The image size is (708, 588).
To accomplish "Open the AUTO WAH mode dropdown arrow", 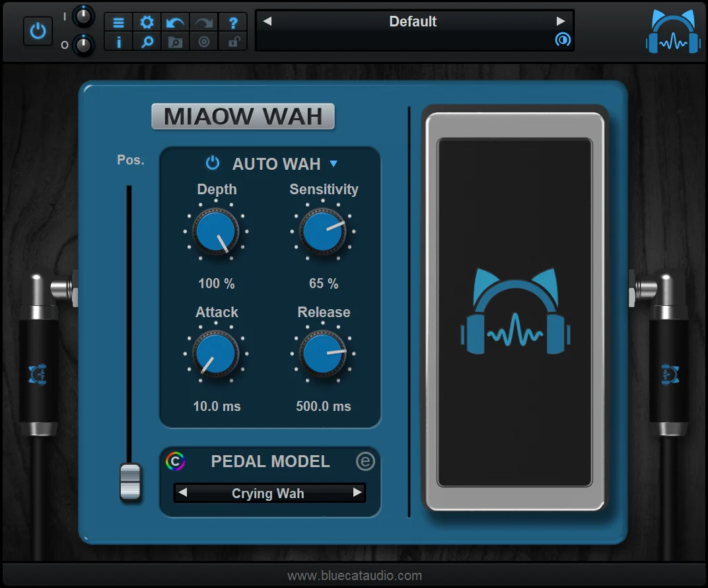I will 334,164.
